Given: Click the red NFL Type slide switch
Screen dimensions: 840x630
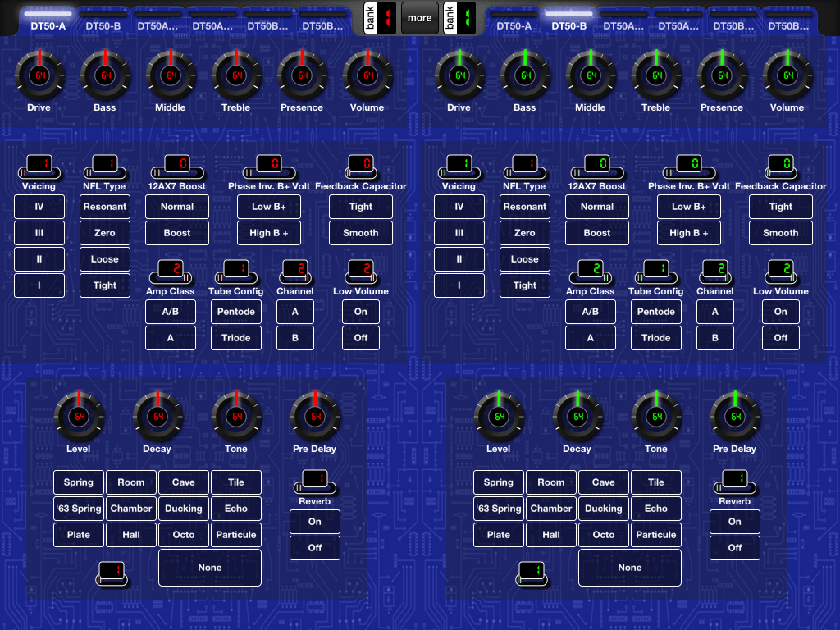Looking at the screenshot, I should coord(105,167).
